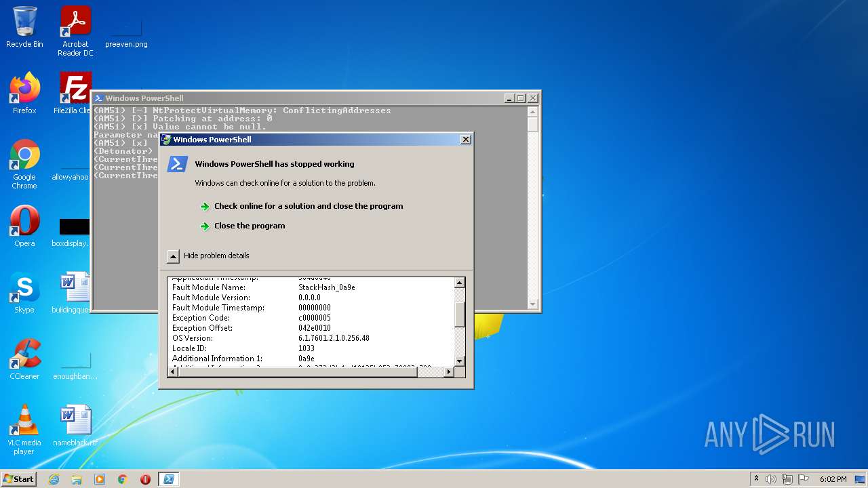
Task: Open the Action Center flag icon
Action: tap(804, 479)
